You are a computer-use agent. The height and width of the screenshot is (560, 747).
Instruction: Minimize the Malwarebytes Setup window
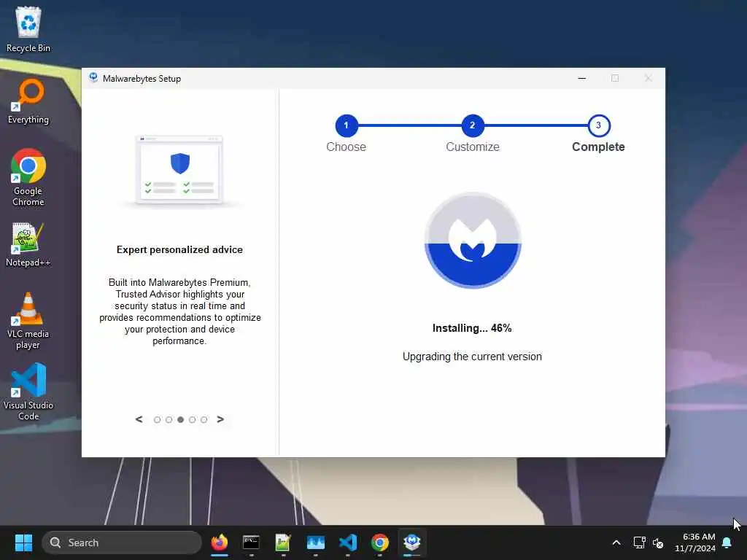point(581,78)
